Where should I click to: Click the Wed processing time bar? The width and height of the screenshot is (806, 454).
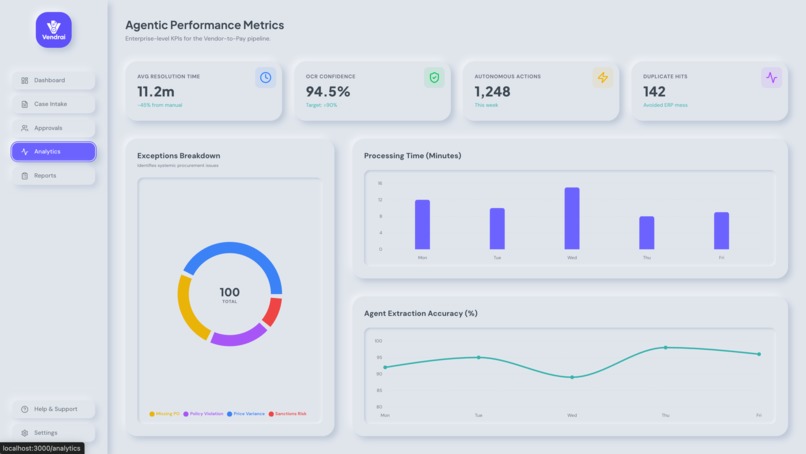coord(572,219)
